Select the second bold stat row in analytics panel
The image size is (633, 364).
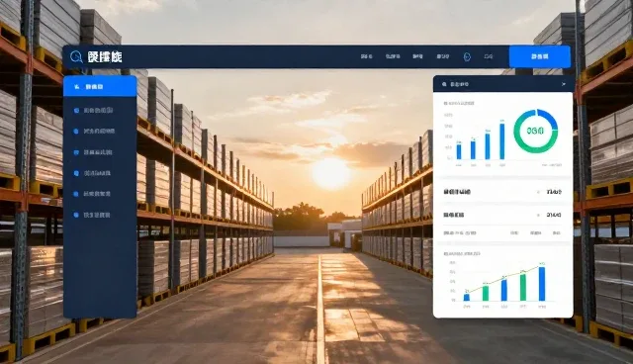point(502,215)
